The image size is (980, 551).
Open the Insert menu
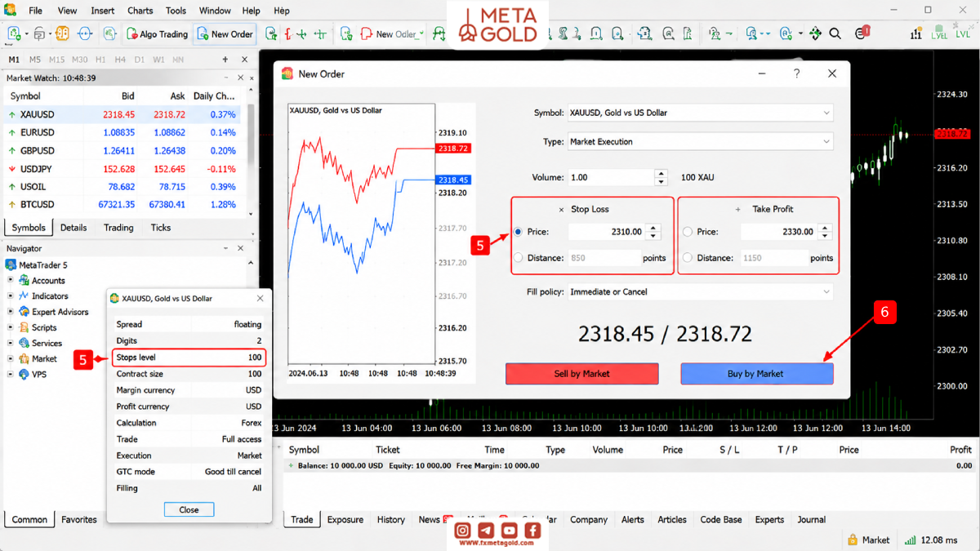click(103, 11)
